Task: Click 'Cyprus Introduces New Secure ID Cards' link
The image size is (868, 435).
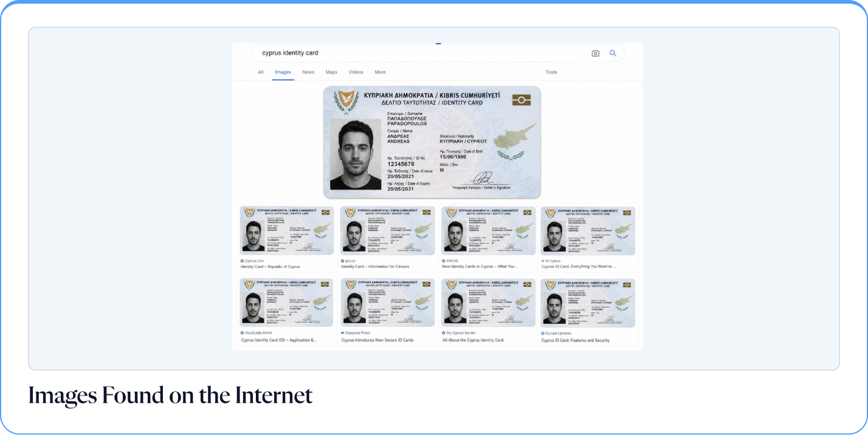Action: click(377, 340)
